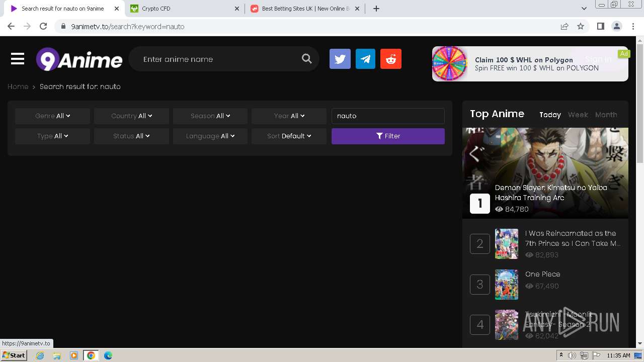Show Top Anime for Month
Image resolution: width=644 pixels, height=362 pixels.
coord(606,115)
